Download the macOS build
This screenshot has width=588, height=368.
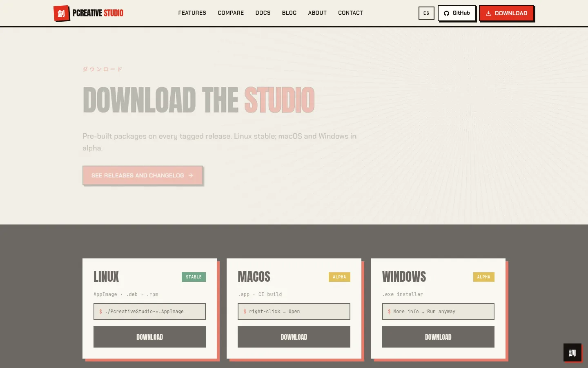[x=294, y=337]
